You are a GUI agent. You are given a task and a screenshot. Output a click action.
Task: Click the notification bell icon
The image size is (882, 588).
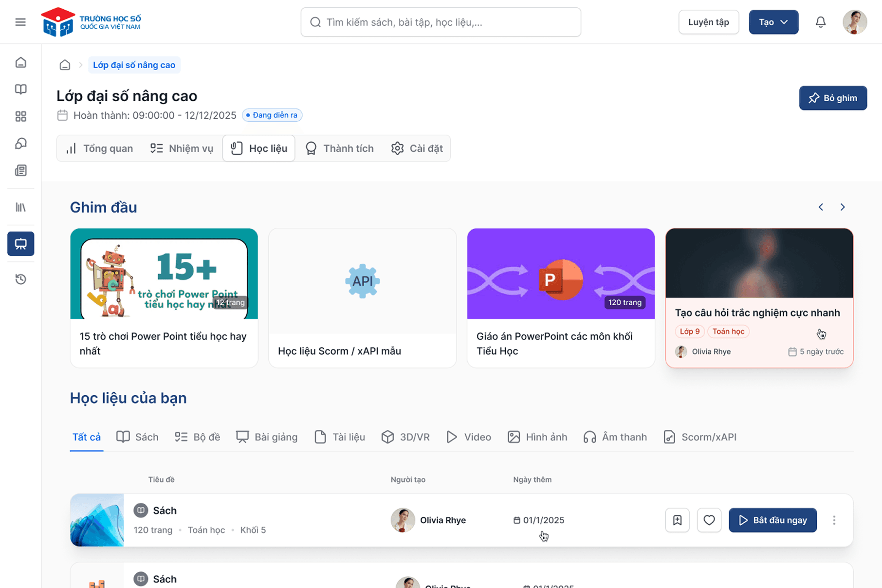tap(821, 22)
